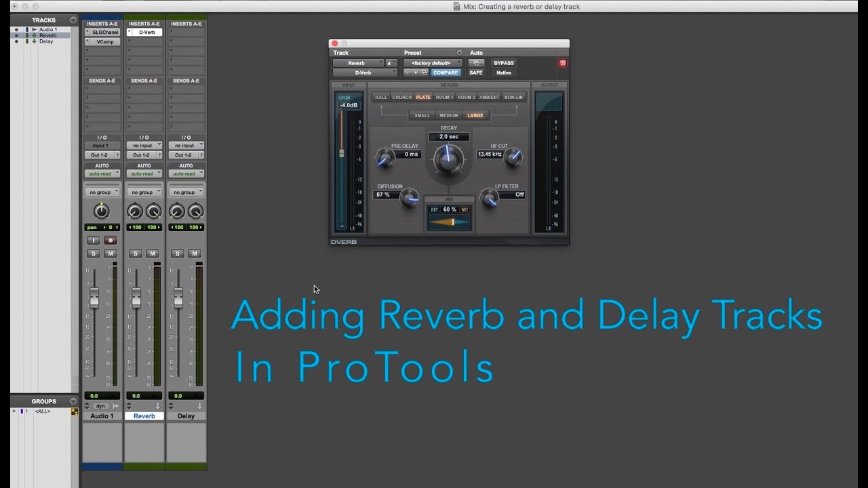Select previous preset minus button
This screenshot has height=488, width=868.
(407, 73)
